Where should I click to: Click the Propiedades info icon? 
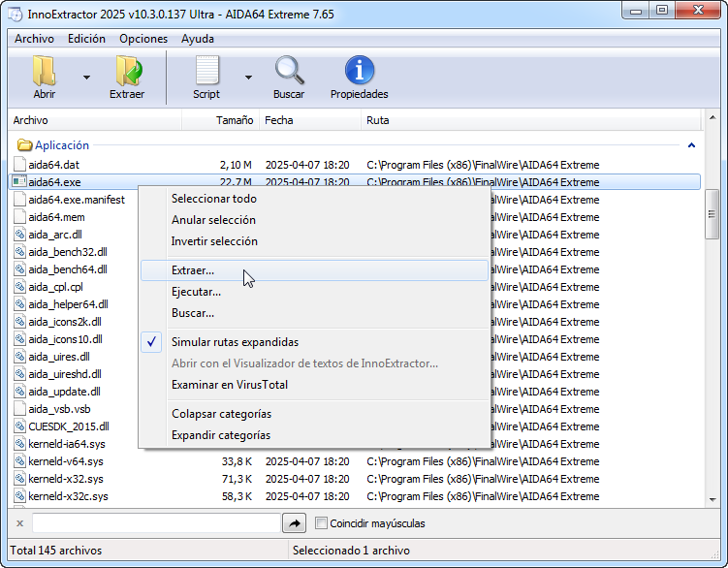click(x=360, y=71)
